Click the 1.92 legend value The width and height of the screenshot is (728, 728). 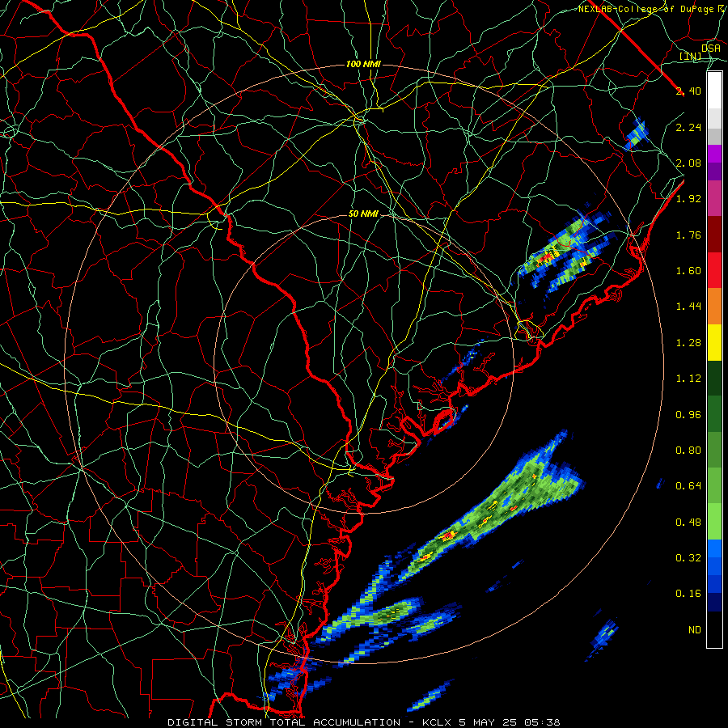click(688, 199)
